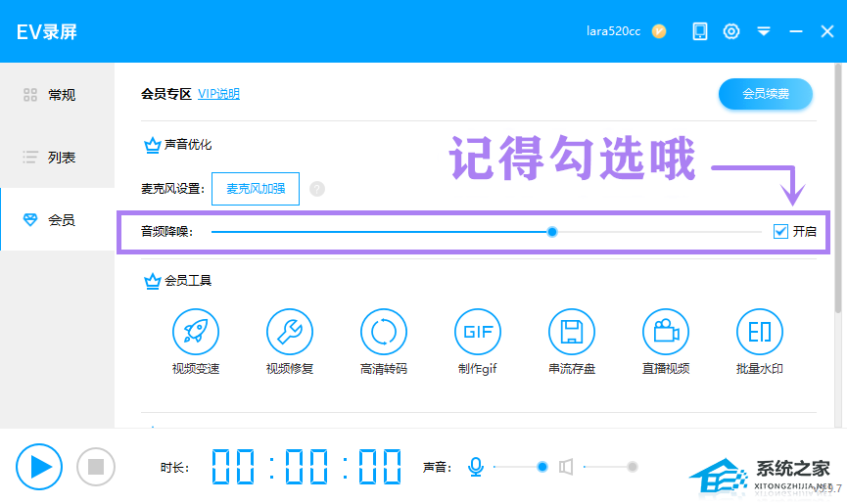This screenshot has height=504, width=847.
Task: Click the phone device icon in title bar
Action: [x=700, y=31]
